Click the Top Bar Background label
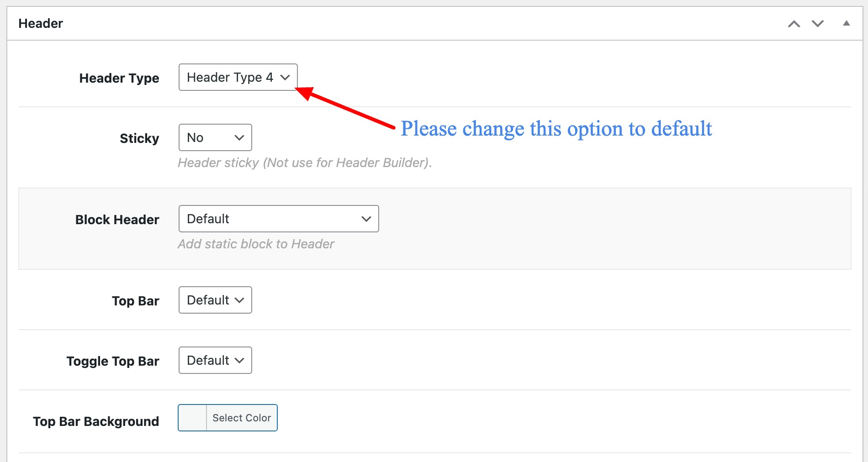 click(x=96, y=422)
